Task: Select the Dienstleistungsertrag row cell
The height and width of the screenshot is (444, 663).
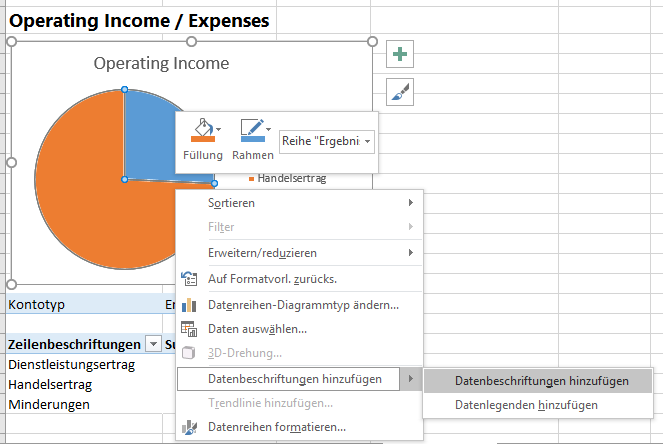Action: pos(71,364)
